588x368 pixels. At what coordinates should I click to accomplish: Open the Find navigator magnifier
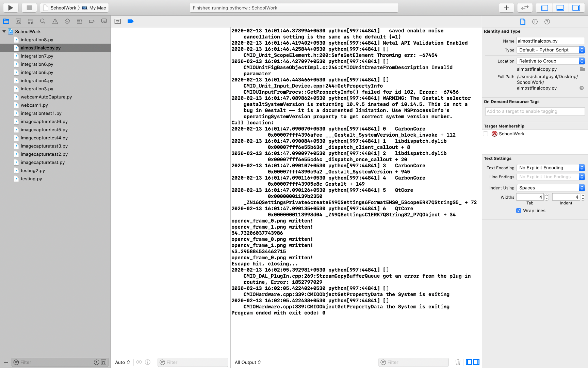[43, 21]
